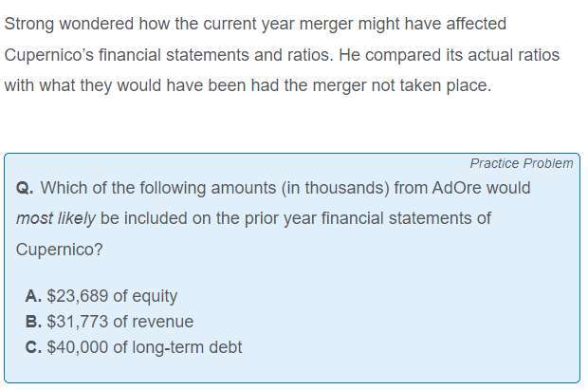This screenshot has width=588, height=390.
Task: Click the phrase 'merger not taken place'
Action: [401, 85]
